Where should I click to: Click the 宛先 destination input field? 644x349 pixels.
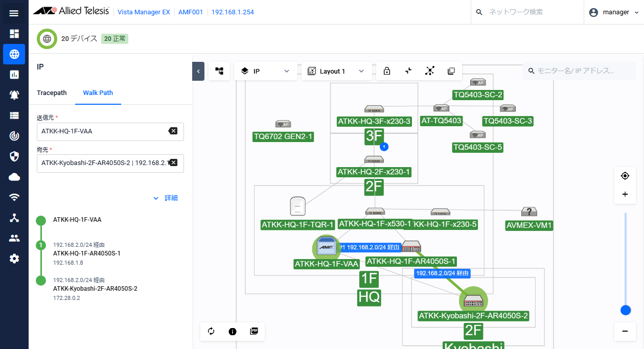point(110,163)
